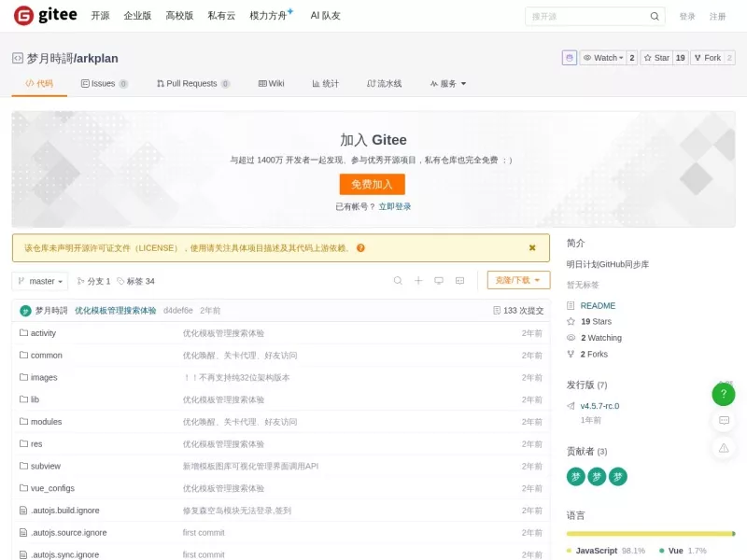Screen dimensions: 747x560
Task: Open the Watch dropdown
Action: pos(603,58)
